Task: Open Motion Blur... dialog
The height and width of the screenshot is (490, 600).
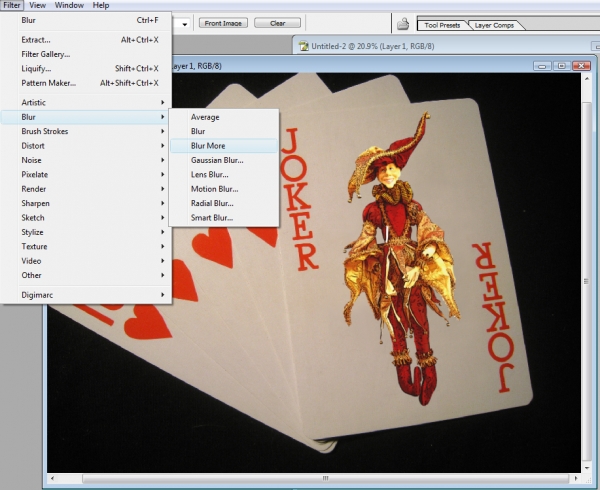Action: coord(224,189)
